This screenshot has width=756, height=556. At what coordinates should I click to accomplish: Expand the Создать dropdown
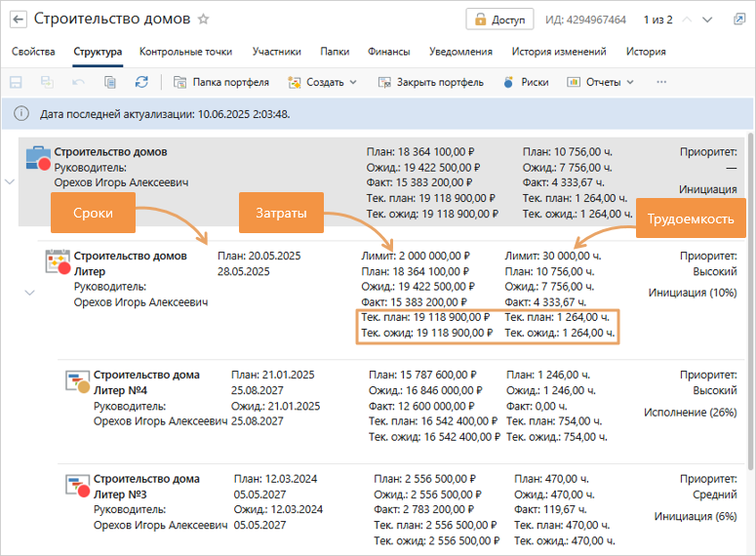(x=323, y=83)
